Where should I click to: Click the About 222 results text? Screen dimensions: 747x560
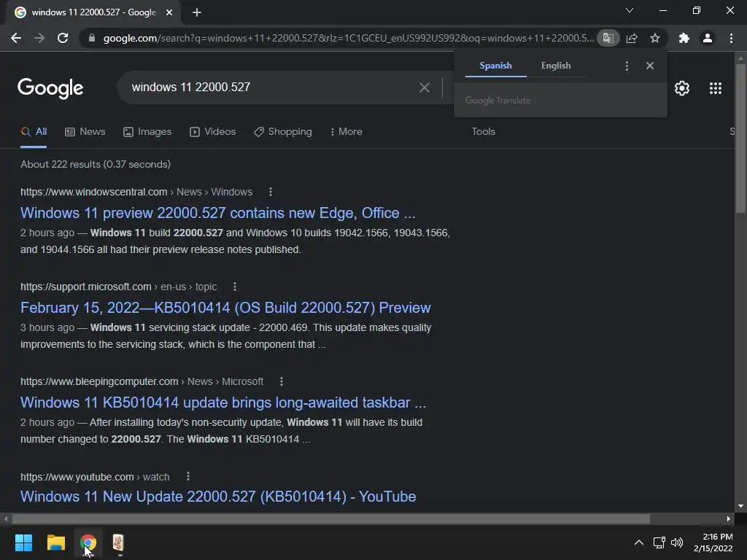(96, 164)
